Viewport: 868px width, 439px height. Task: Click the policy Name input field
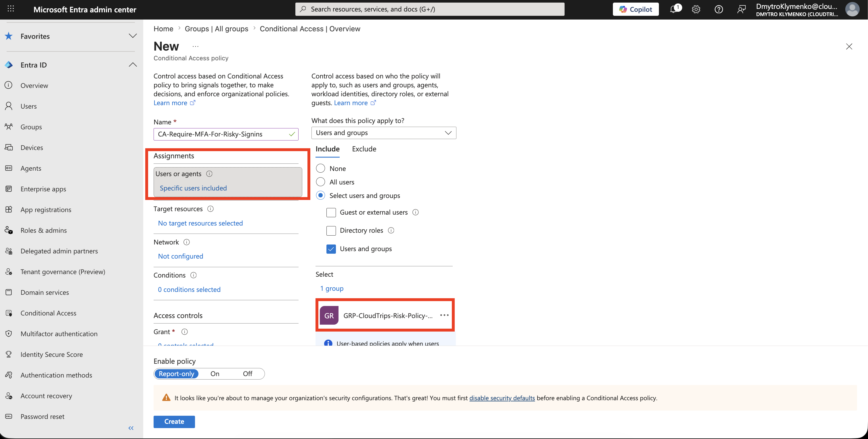(226, 134)
